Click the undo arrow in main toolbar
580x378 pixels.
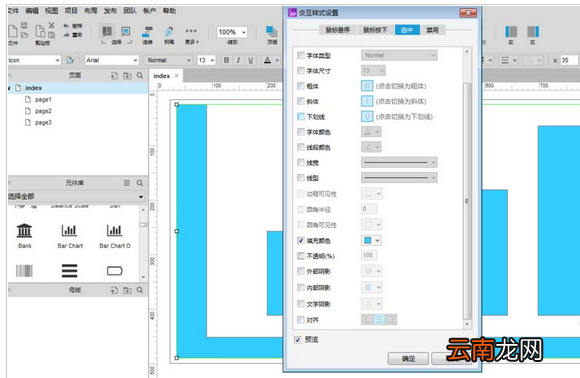66,26
